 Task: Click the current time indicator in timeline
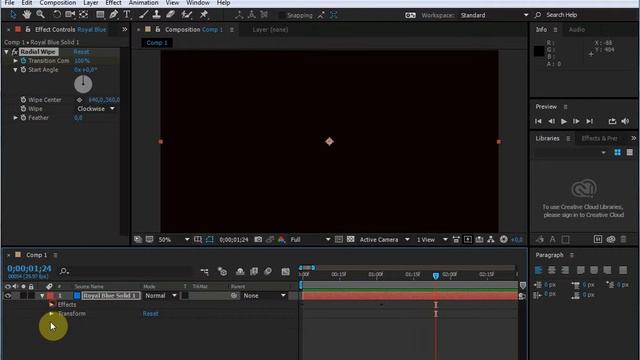pyautogui.click(x=436, y=276)
